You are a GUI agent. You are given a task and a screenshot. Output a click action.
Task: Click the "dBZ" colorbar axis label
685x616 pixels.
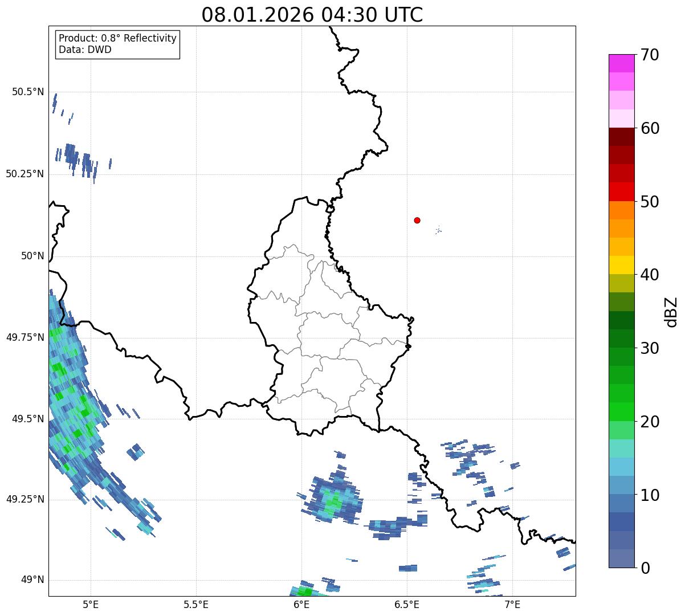click(x=671, y=312)
